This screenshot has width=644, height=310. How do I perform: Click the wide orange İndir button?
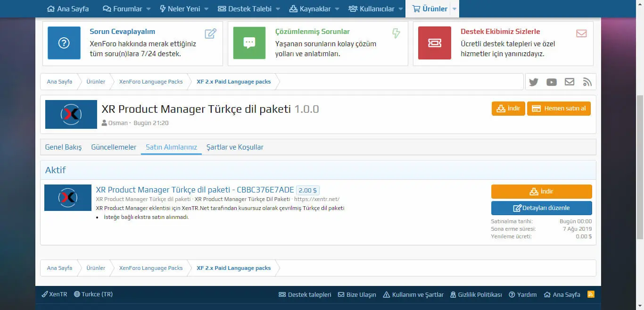[x=542, y=192]
